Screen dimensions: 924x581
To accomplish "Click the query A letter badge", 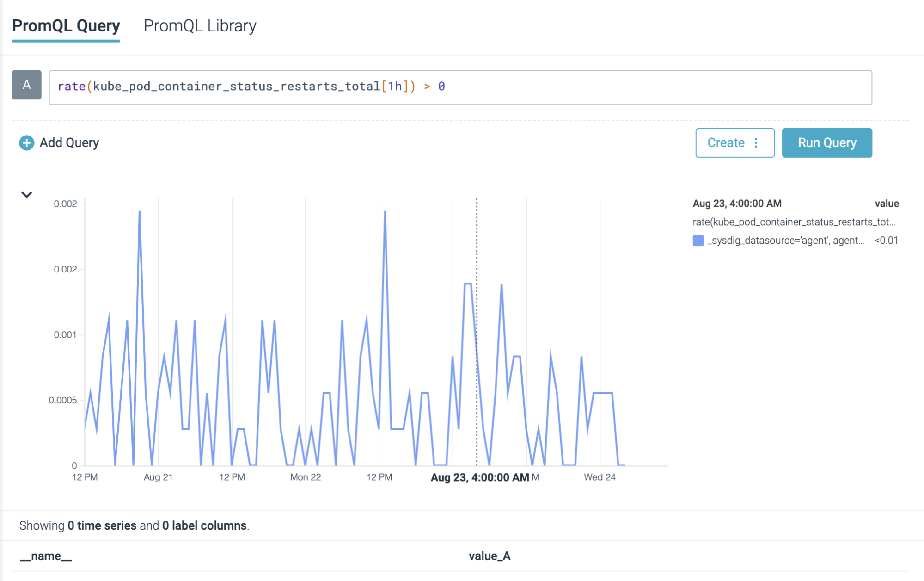I will pyautogui.click(x=27, y=85).
